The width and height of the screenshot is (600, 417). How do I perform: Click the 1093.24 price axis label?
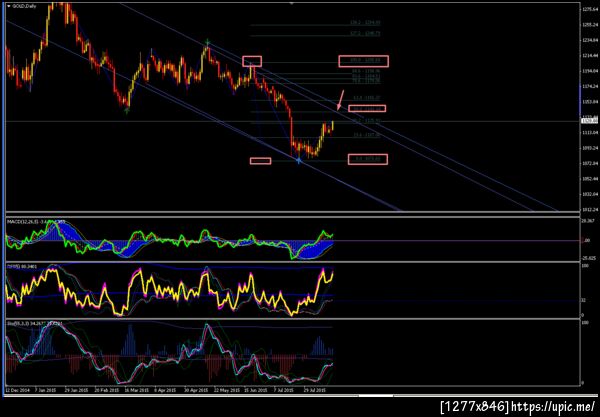click(x=590, y=148)
